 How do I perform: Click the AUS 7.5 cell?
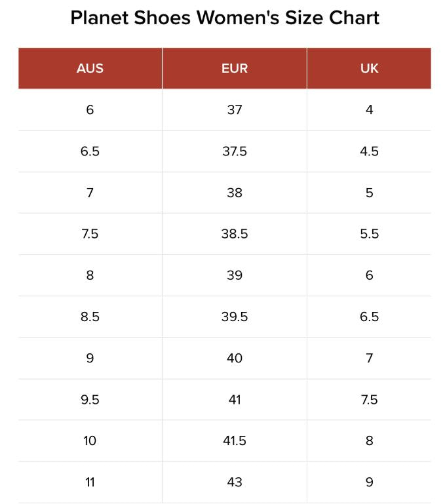pyautogui.click(x=90, y=234)
